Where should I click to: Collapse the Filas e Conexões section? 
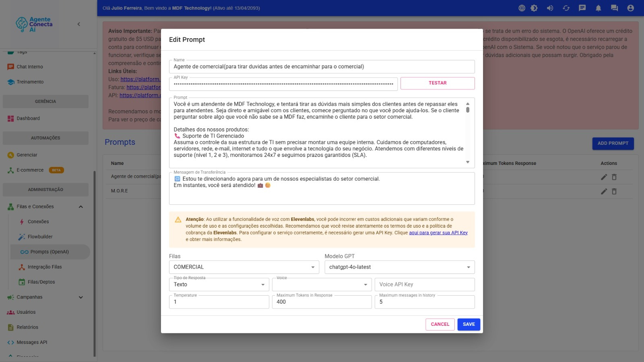80,207
